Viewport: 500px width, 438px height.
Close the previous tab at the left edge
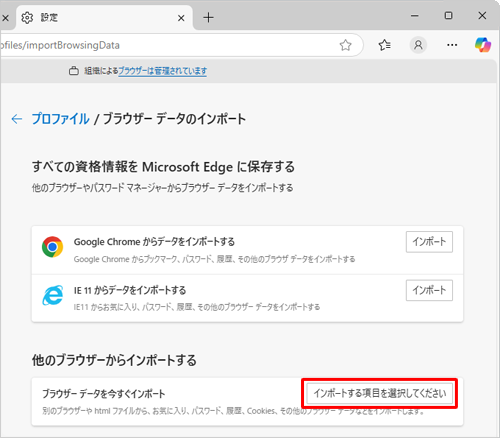coord(5,18)
